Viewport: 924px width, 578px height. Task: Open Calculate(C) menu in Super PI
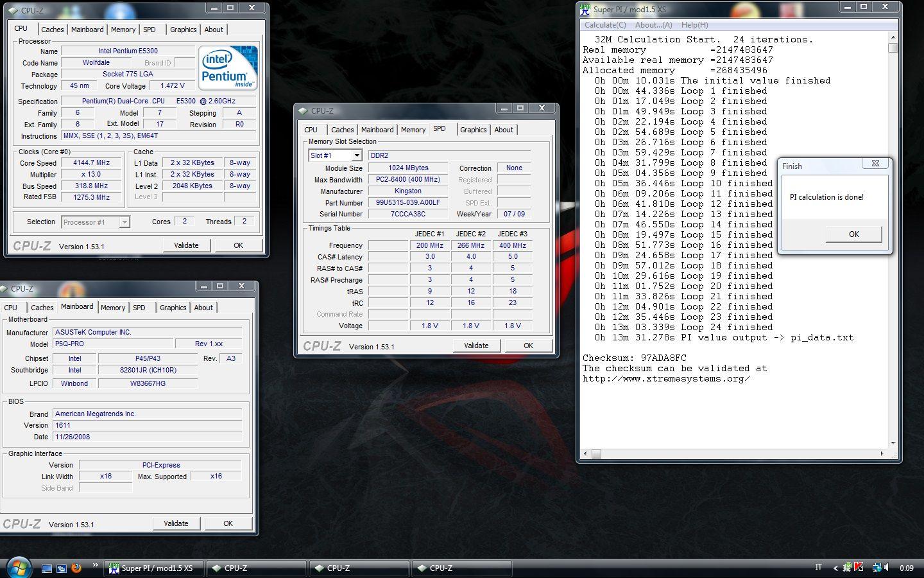pyautogui.click(x=605, y=25)
